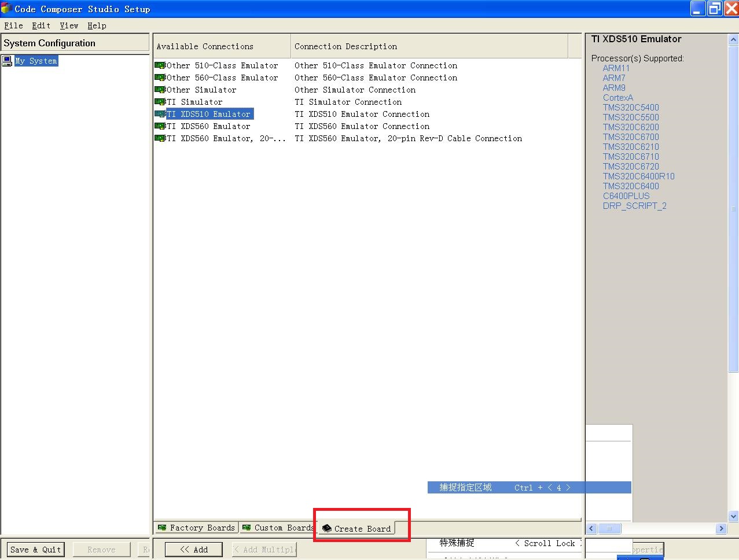Close the Code Composer Studio Setup window
739x560 pixels.
[731, 9]
